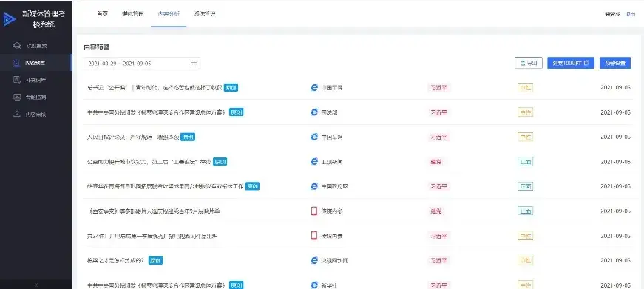Viewport: 644px width, 289px height.
Task: Click the 中性 label in the 央视网新闻 row
Action: click(x=525, y=260)
